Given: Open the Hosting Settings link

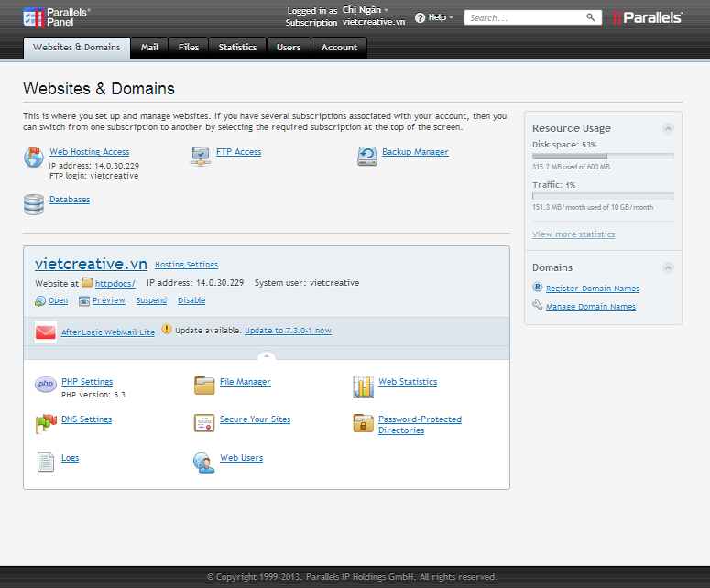Looking at the screenshot, I should (186, 265).
